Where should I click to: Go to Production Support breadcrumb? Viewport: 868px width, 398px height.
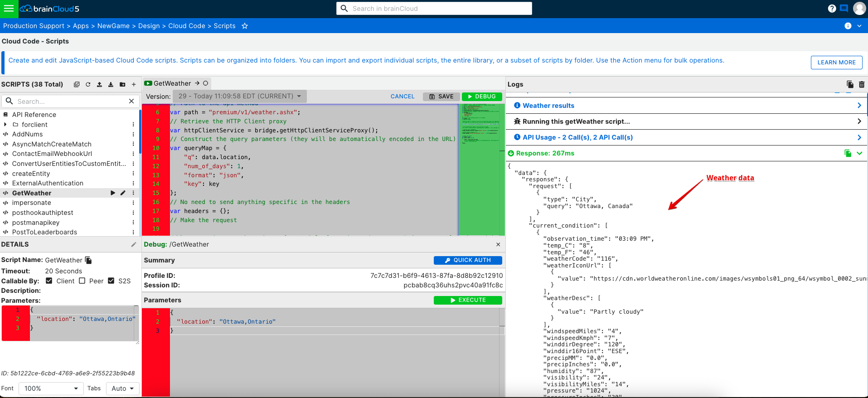[x=34, y=26]
